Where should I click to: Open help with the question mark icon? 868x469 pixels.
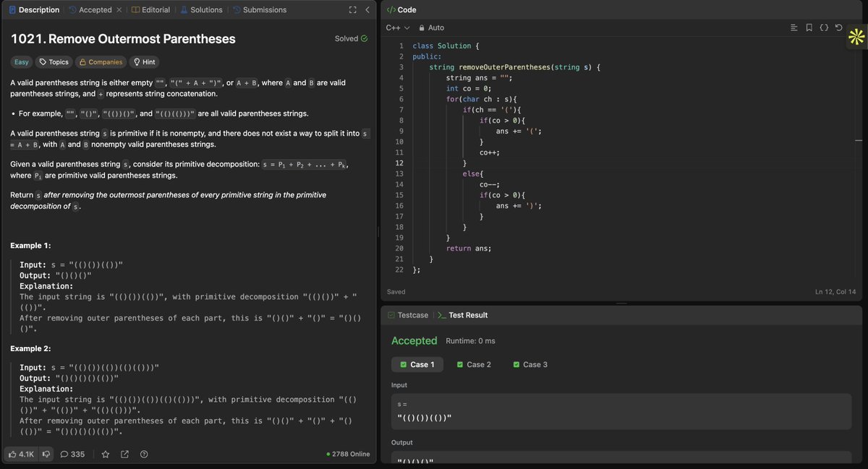(x=144, y=454)
